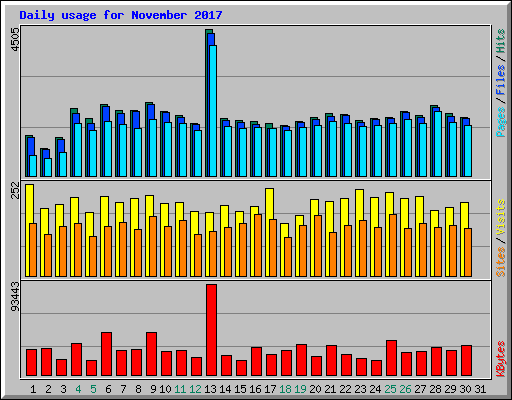Click the 4505 hits axis value
The image size is (512, 400).
(15, 40)
